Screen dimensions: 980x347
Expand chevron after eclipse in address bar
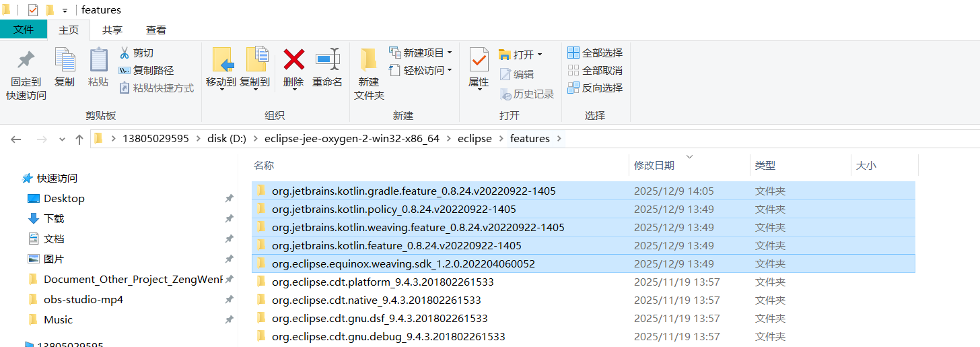click(x=501, y=139)
